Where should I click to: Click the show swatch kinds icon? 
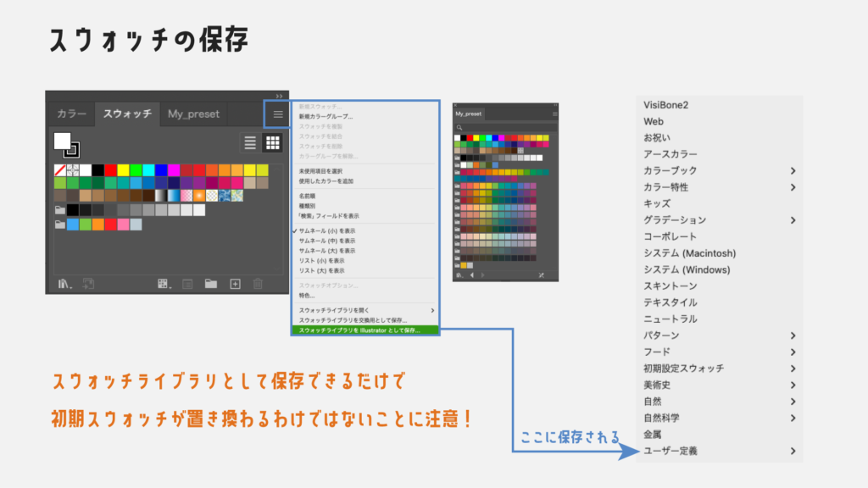tap(163, 283)
